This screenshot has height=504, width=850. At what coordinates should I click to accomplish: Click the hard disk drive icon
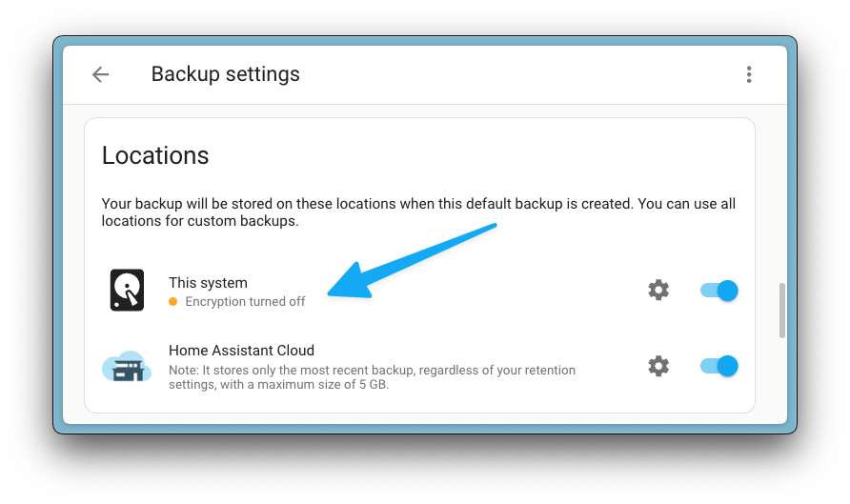(127, 291)
